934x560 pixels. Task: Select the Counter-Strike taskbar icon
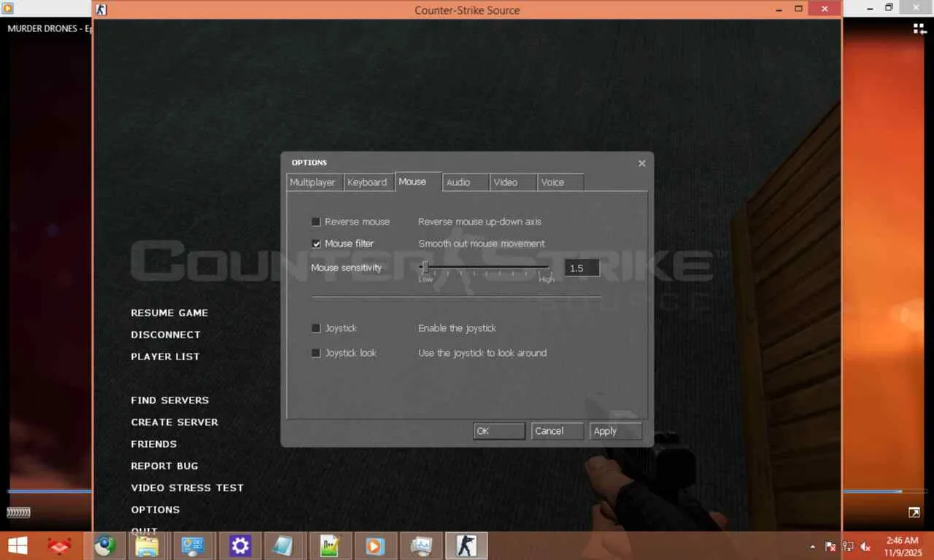click(466, 545)
